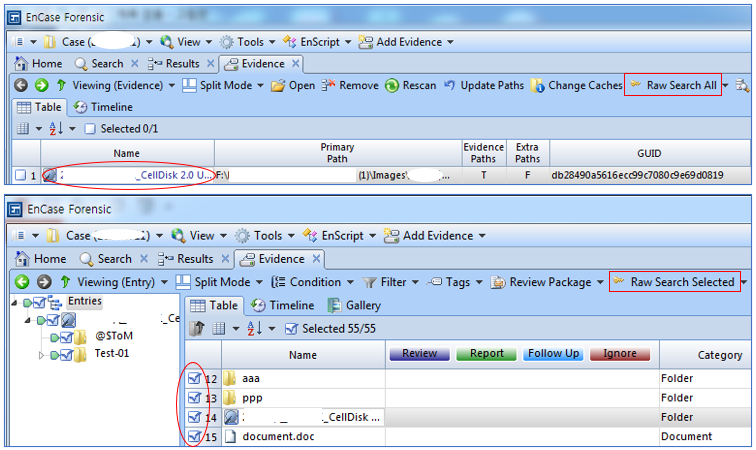Image resolution: width=756 pixels, height=450 pixels.
Task: Click the Follow Up tag button
Action: [x=554, y=354]
